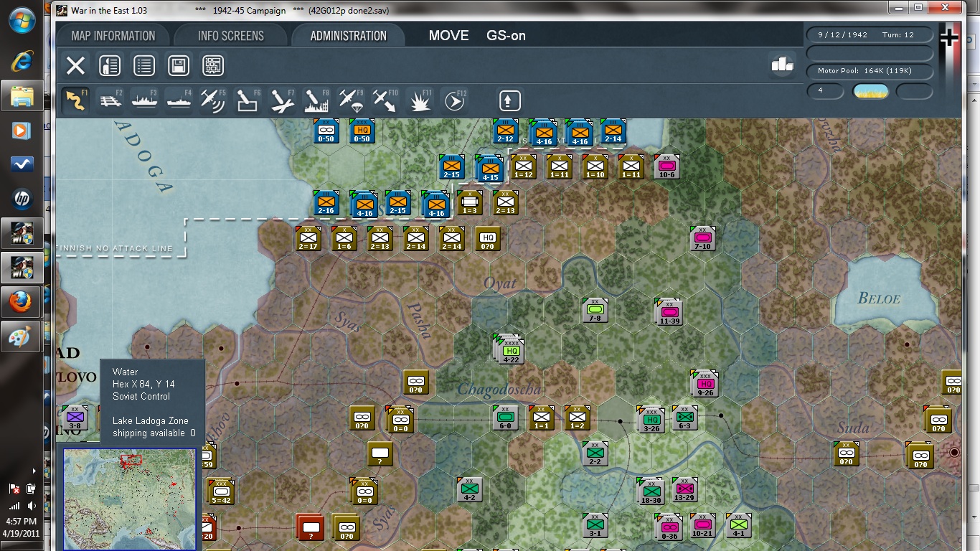Select the green unit labeled 4-2
Screen dimensions: 980x551
click(x=470, y=489)
